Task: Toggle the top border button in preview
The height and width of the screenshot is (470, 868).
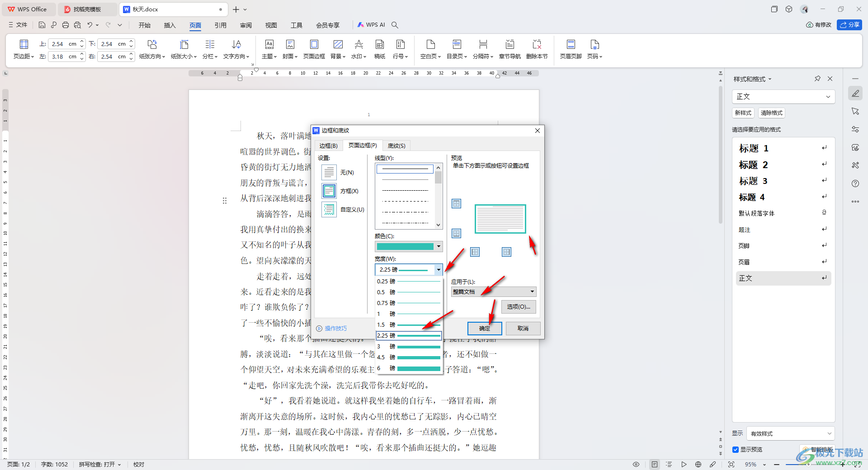Action: (x=457, y=204)
